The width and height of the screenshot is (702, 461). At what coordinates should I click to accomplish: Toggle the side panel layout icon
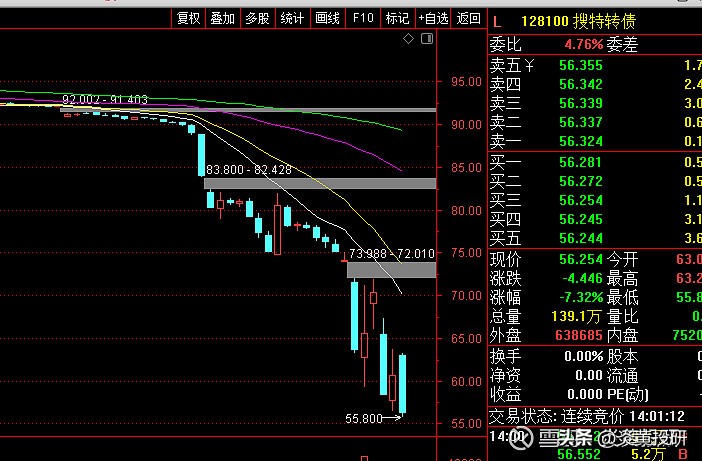pyautogui.click(x=427, y=38)
